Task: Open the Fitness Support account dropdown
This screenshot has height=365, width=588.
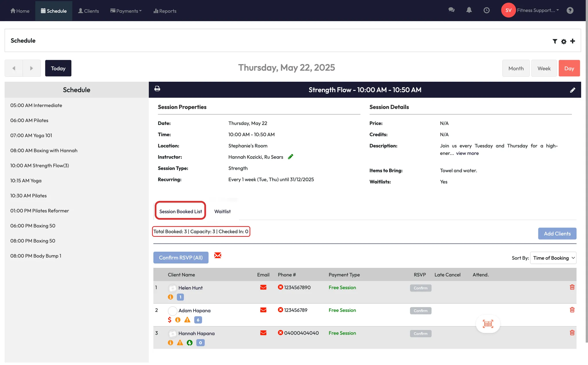Action: [537, 10]
